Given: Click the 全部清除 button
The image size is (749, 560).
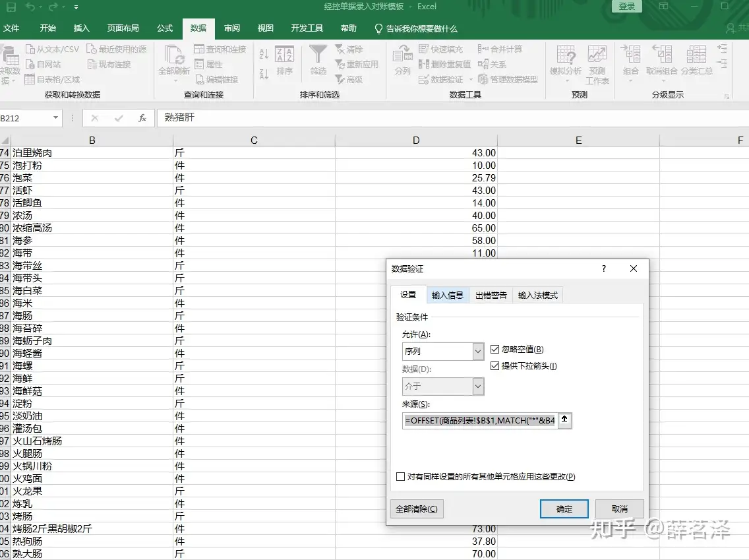Looking at the screenshot, I should pyautogui.click(x=416, y=509).
